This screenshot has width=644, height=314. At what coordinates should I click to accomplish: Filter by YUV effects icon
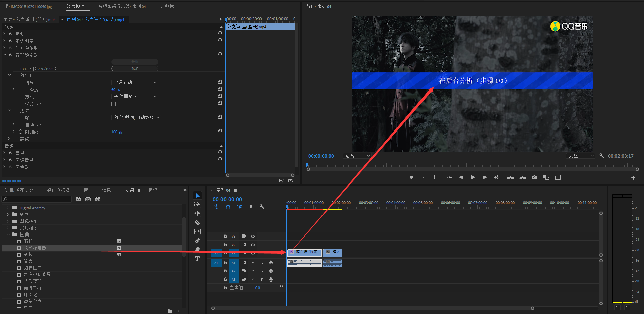point(98,199)
